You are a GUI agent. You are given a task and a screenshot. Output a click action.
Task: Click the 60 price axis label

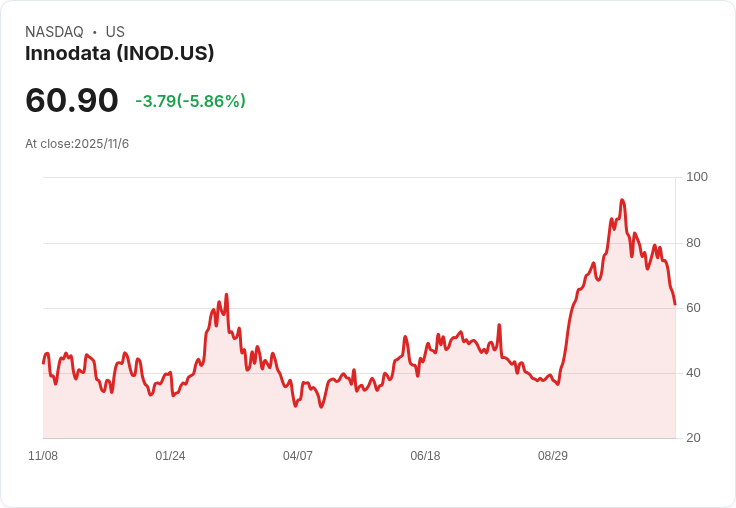(693, 308)
